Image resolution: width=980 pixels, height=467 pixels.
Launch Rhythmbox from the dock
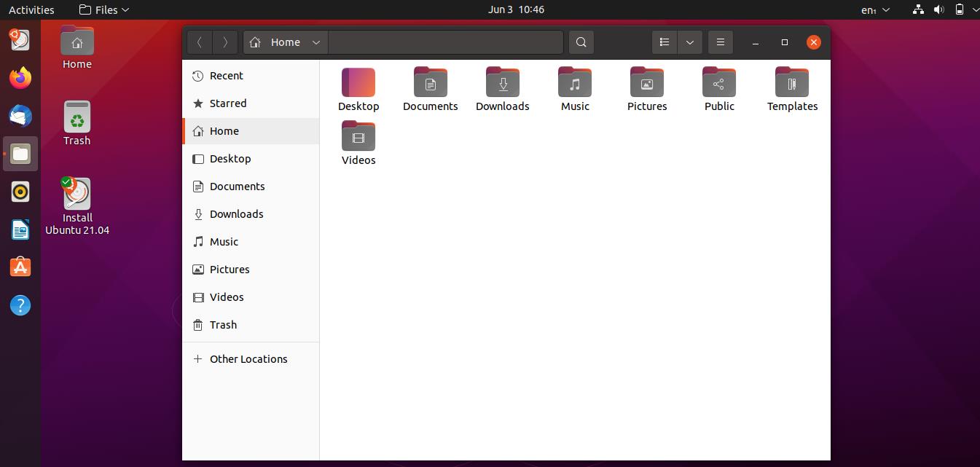click(20, 192)
